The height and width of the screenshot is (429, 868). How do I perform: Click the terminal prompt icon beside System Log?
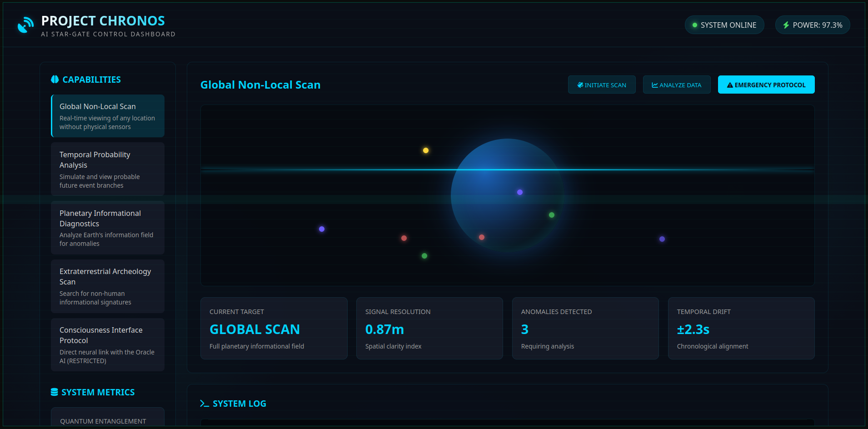pos(204,403)
